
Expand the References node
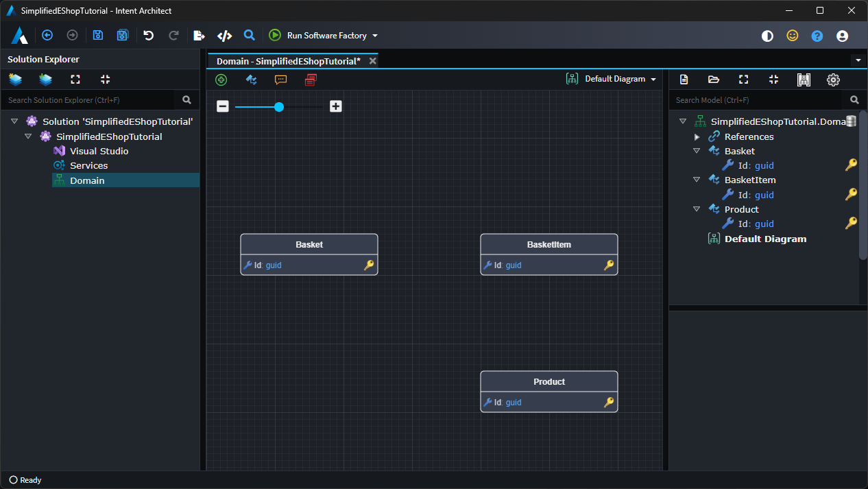click(697, 136)
